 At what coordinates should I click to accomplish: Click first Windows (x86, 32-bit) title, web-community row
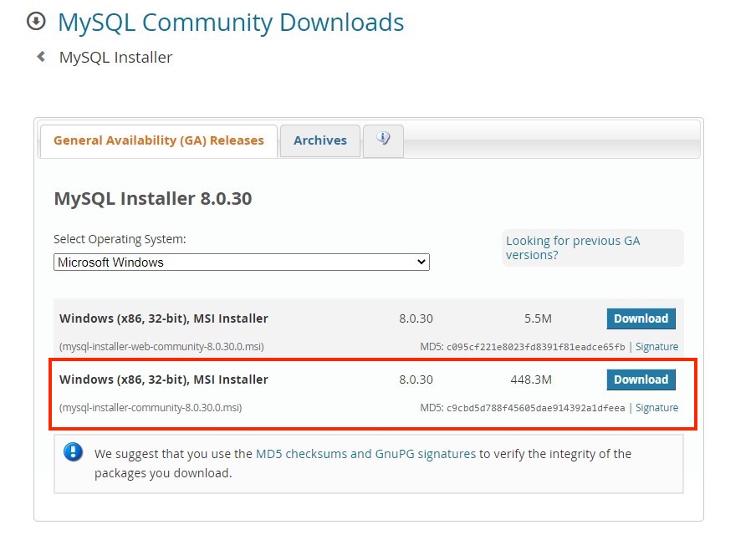[163, 318]
